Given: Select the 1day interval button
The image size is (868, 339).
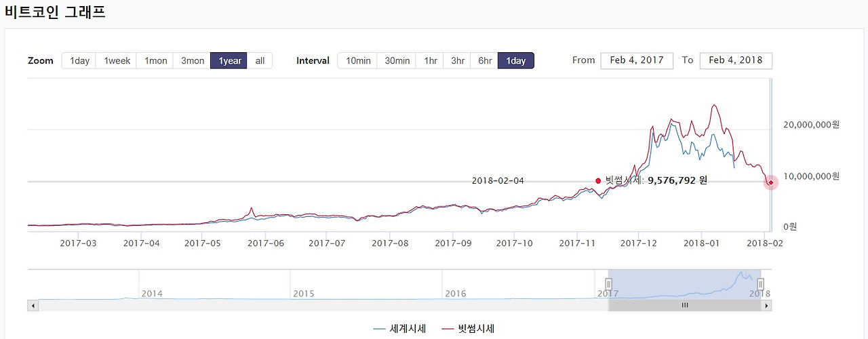Looking at the screenshot, I should [x=516, y=61].
